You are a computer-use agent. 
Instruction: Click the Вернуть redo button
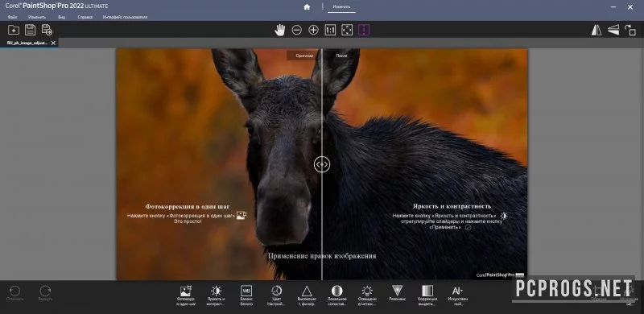[45, 293]
